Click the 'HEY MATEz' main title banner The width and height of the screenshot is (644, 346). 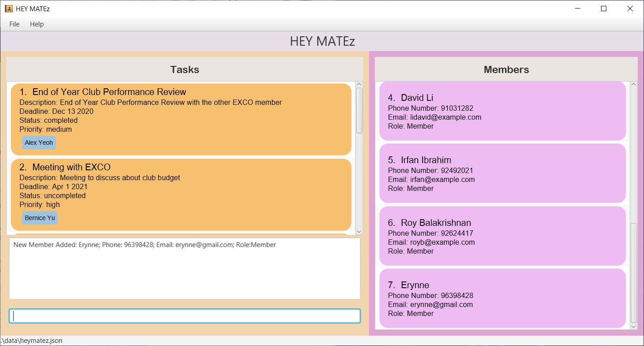click(x=322, y=41)
